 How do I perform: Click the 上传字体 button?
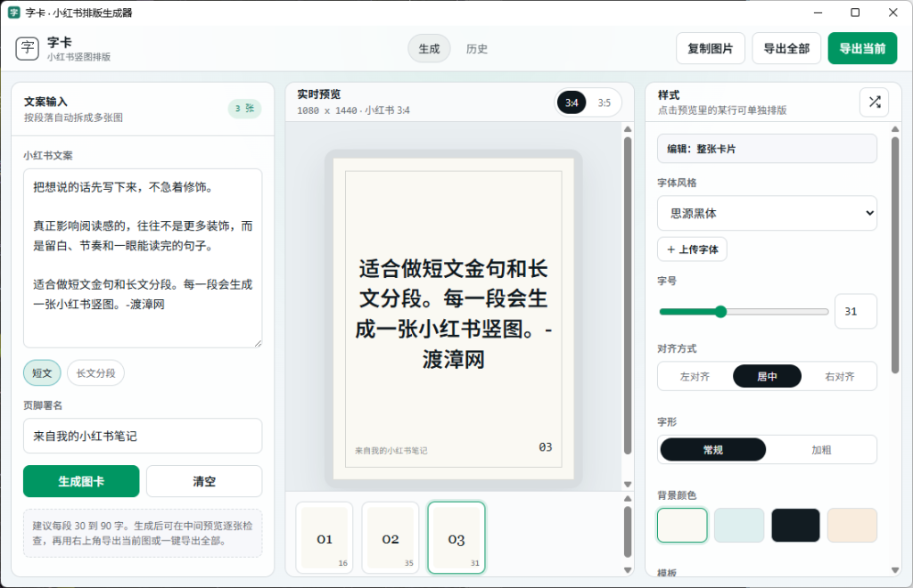pos(692,249)
